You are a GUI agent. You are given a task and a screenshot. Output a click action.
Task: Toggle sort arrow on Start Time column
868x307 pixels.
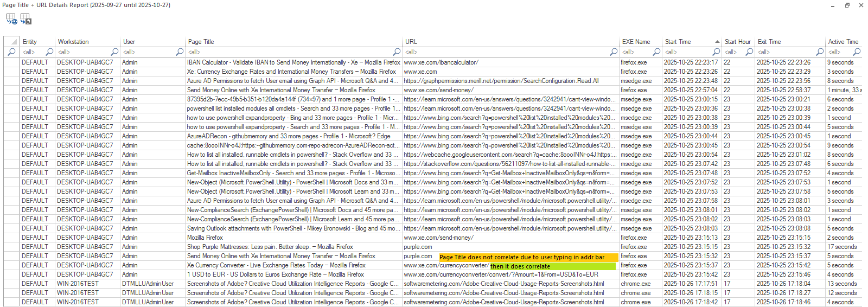click(717, 42)
